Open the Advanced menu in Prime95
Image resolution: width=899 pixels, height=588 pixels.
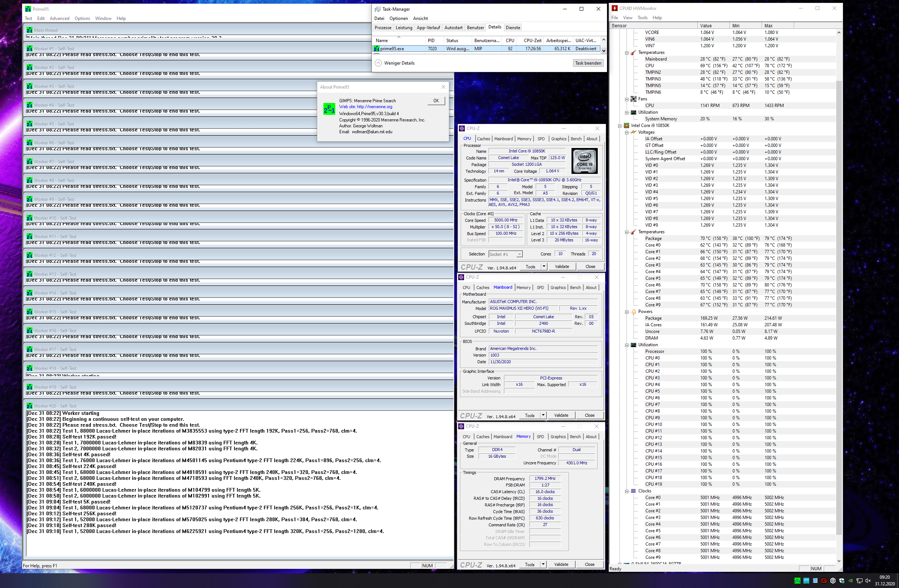(x=59, y=18)
